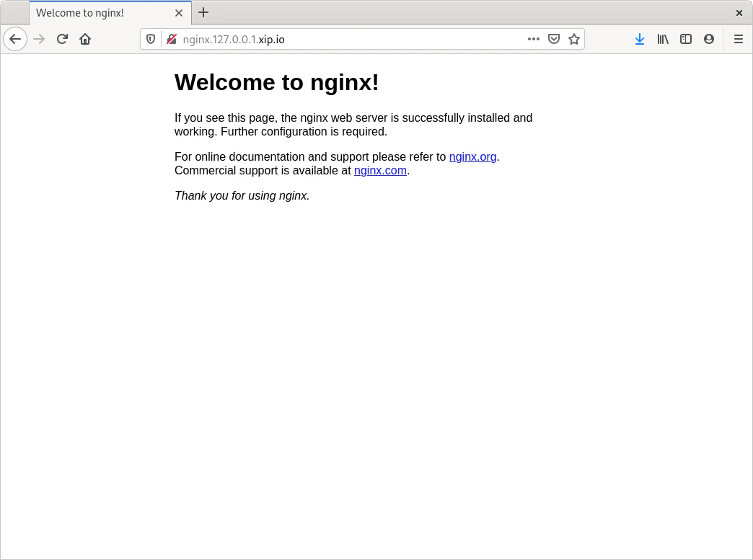
Task: Toggle the bookmark star for this page
Action: coord(573,39)
